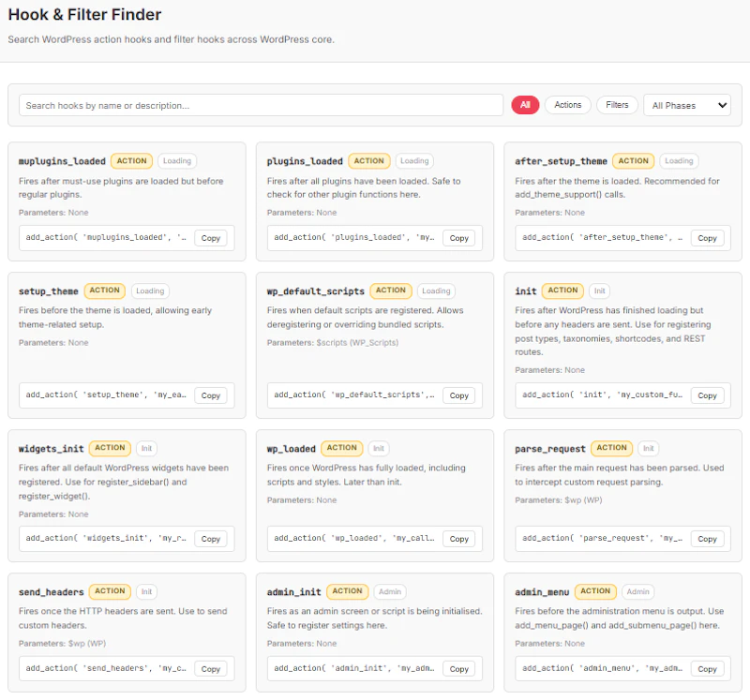
Task: Click Loading phase tag on after_setup_theme card
Action: point(679,161)
